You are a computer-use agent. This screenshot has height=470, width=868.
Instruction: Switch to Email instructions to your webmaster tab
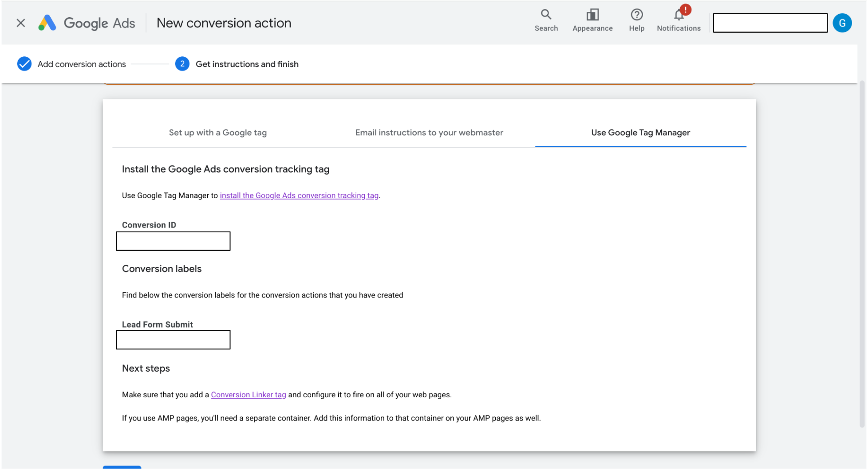[x=429, y=133]
